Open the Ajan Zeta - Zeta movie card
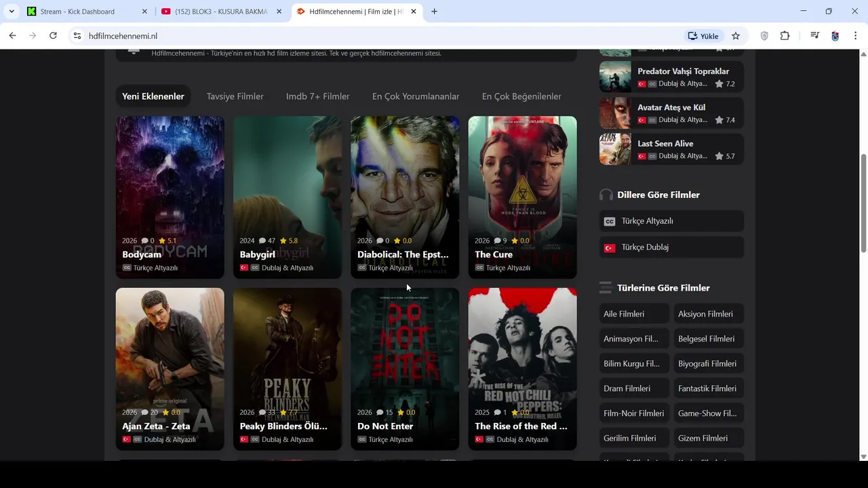Image resolution: width=868 pixels, height=488 pixels. pyautogui.click(x=170, y=369)
